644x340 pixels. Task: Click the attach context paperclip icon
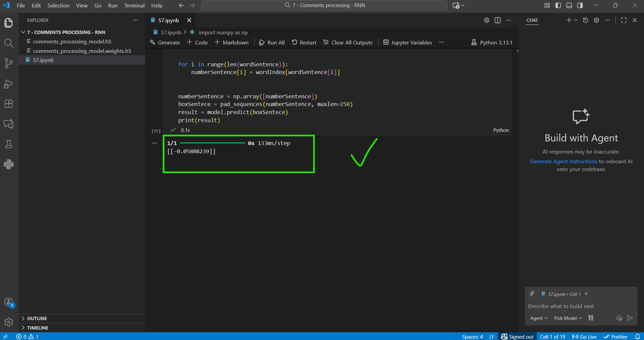coord(532,294)
